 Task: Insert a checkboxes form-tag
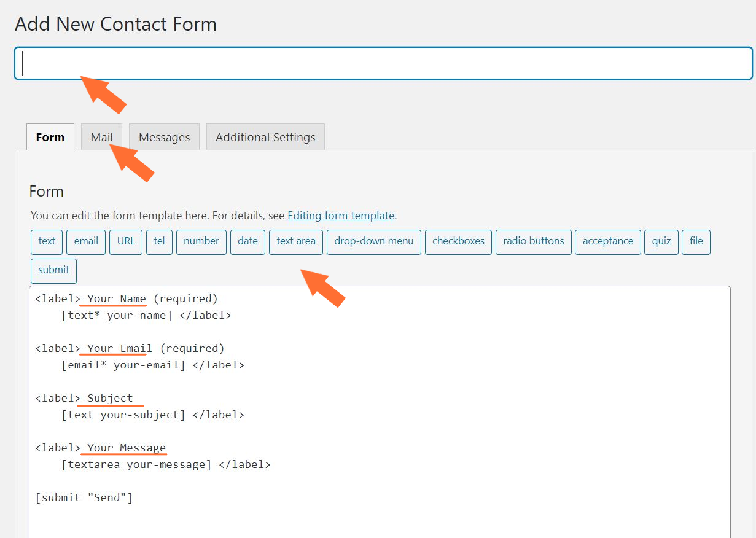click(458, 242)
